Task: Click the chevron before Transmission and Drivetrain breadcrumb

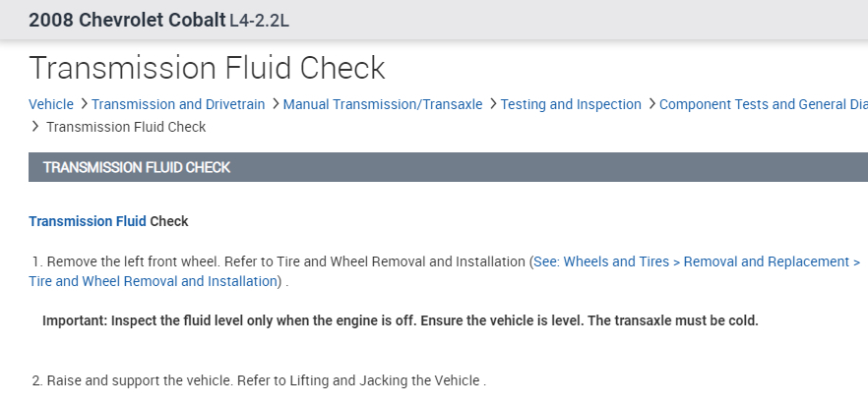Action: [x=83, y=104]
